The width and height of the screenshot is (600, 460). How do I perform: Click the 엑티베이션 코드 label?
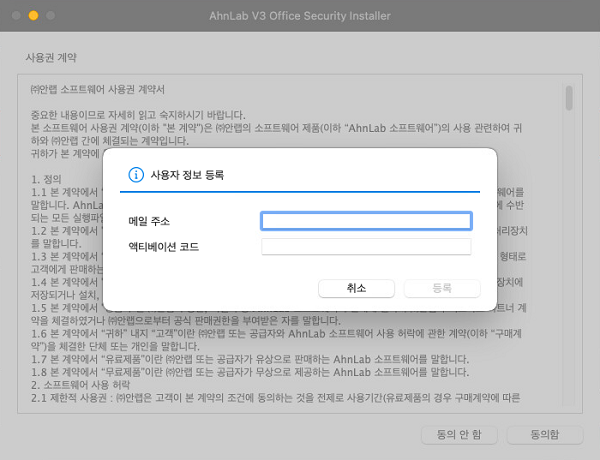point(163,247)
